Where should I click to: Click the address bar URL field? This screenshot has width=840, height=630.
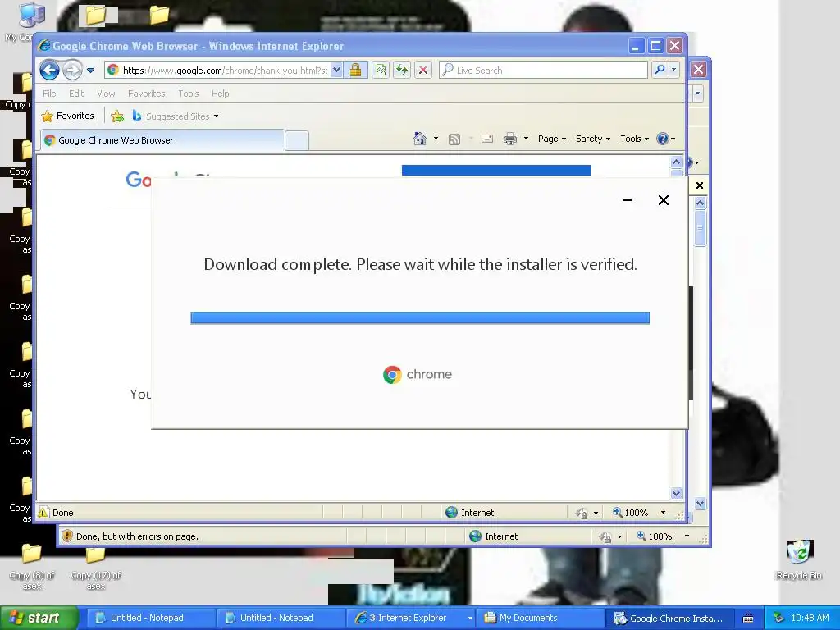point(225,71)
